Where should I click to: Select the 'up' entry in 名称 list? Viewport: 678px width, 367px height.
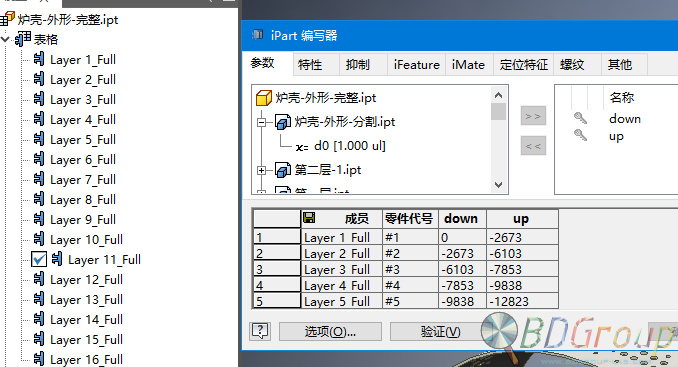pyautogui.click(x=616, y=136)
